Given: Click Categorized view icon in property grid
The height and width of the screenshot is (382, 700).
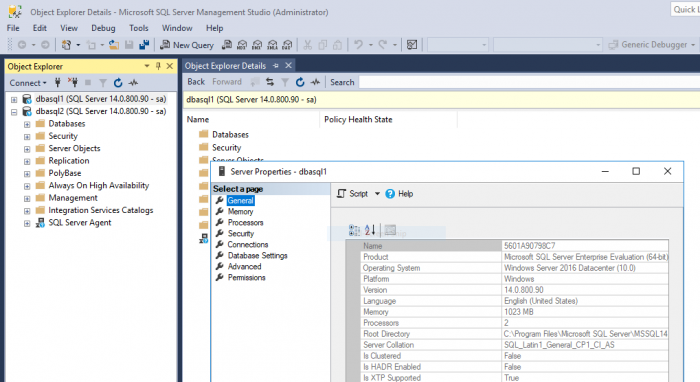Looking at the screenshot, I should pyautogui.click(x=354, y=230).
